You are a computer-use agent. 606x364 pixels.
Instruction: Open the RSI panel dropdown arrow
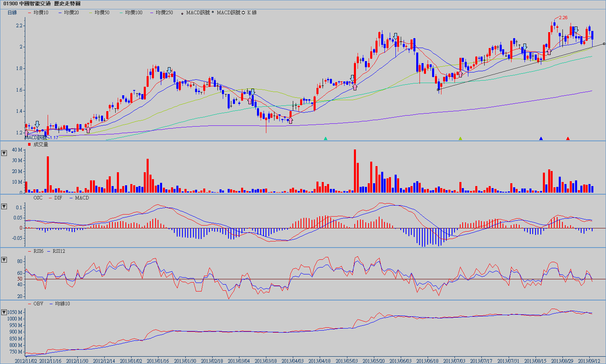tap(4, 260)
